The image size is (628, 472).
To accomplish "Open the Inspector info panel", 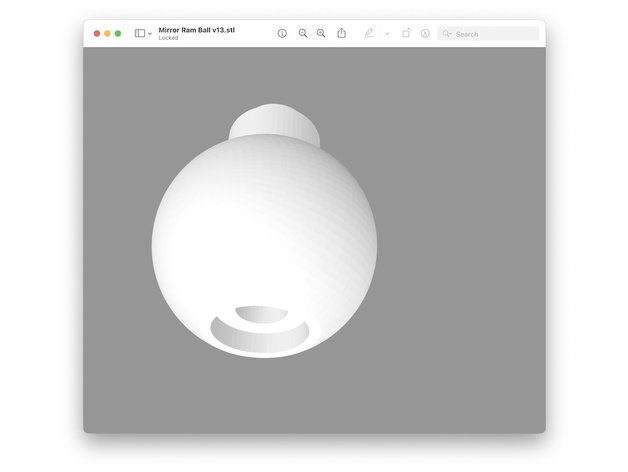I will pyautogui.click(x=282, y=34).
